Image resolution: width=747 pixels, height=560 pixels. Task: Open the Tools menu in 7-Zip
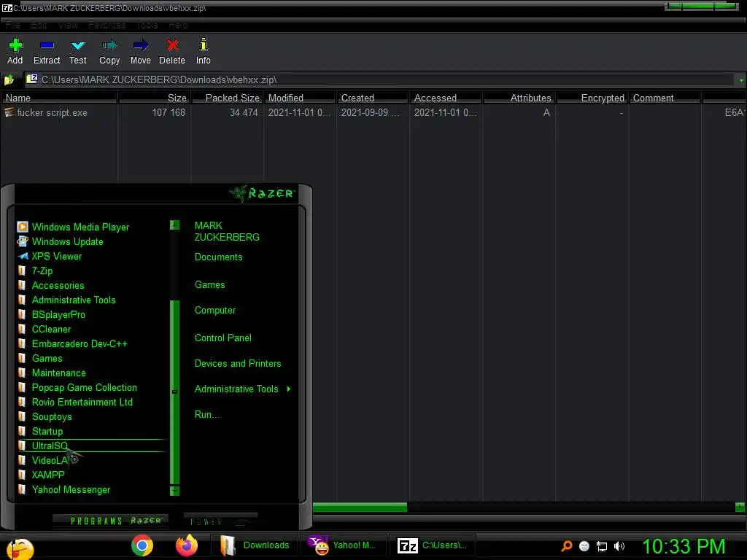147,26
